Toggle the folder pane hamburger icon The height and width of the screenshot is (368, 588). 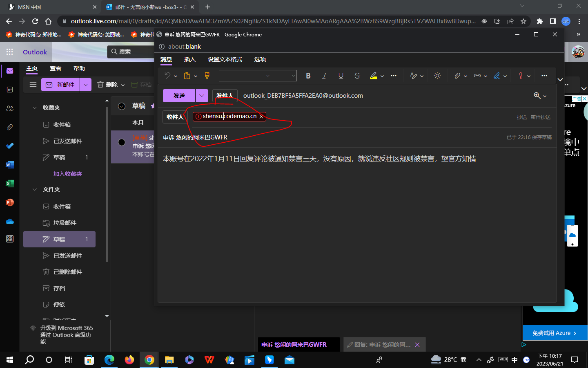coord(33,85)
